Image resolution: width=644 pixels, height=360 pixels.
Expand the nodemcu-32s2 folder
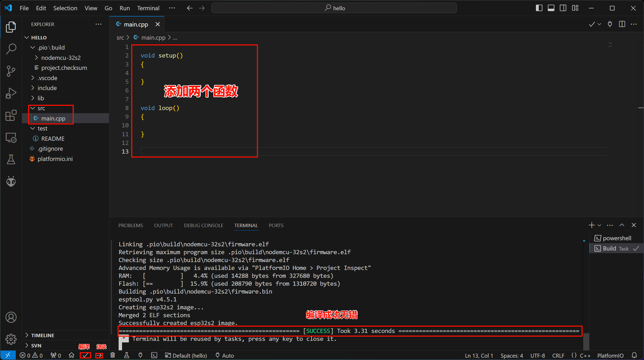[61, 58]
